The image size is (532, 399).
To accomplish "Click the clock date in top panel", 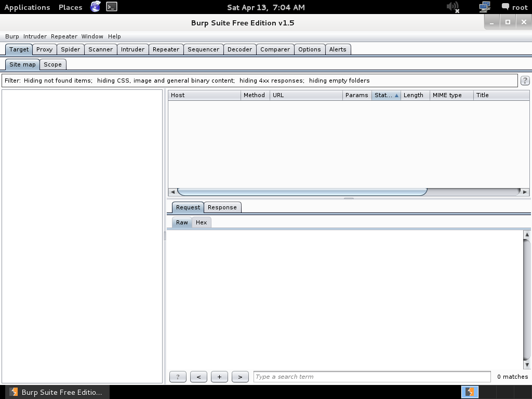I will pyautogui.click(x=266, y=7).
